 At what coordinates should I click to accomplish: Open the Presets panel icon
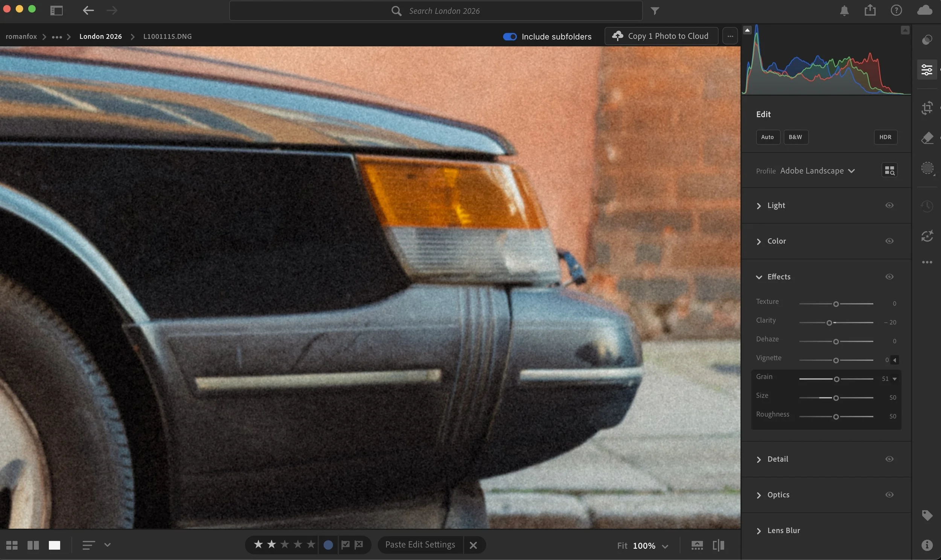[x=927, y=40]
